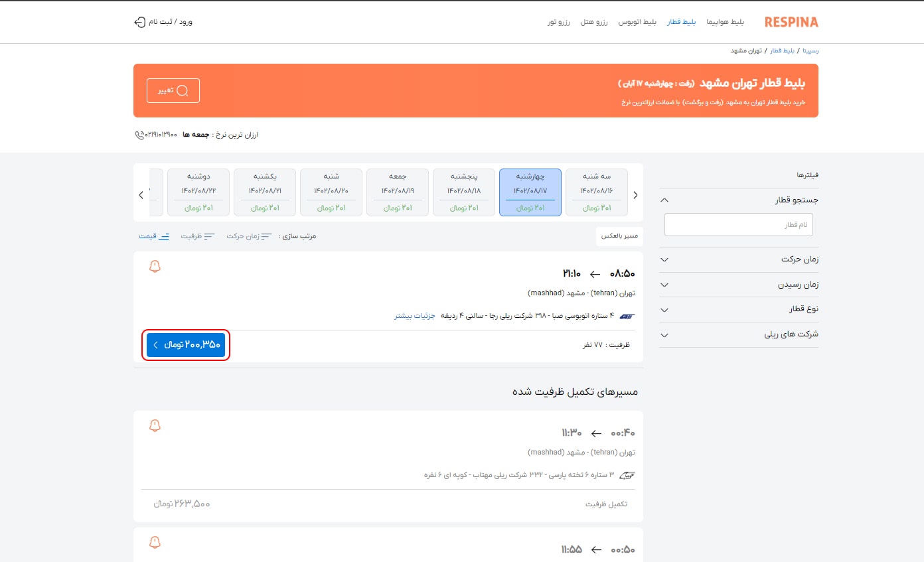Click the Mahtab railway logo on the sold-out train
Screen dimensions: 924x562
(627, 475)
